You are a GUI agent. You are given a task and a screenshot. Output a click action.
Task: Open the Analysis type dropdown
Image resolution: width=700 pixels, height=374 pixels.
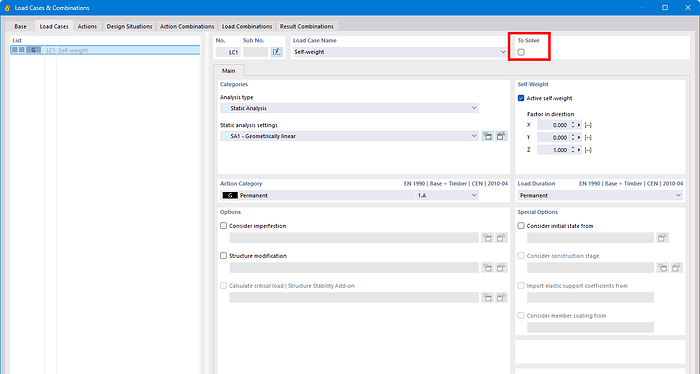click(x=349, y=108)
